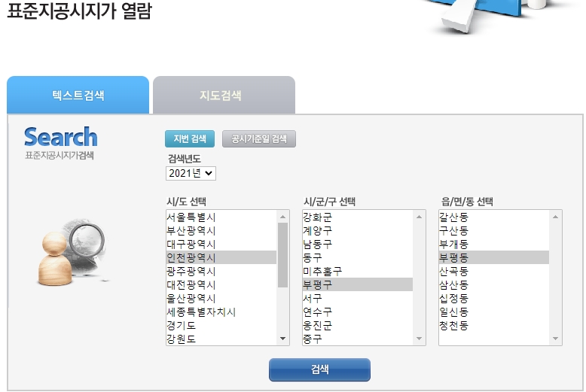Select 인천광역시 in the 시/도 list
Screen dimensions: 586x392
(x=221, y=257)
